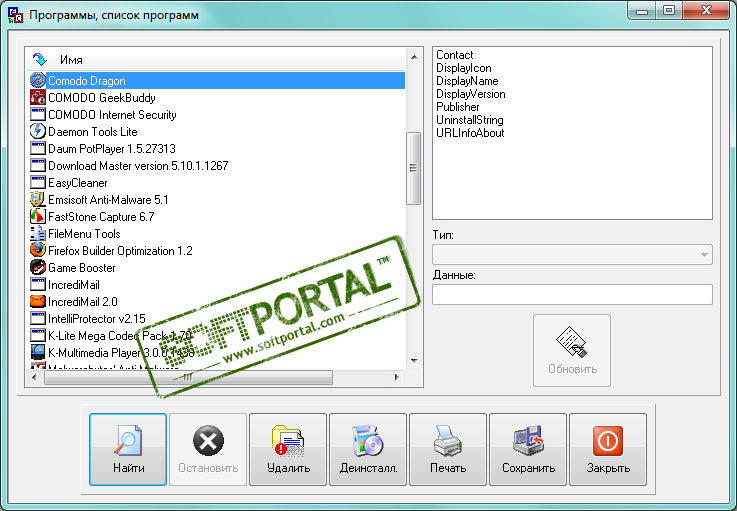The image size is (737, 511).
Task: Click the Firefox Builder Optimization icon
Action: point(38,250)
